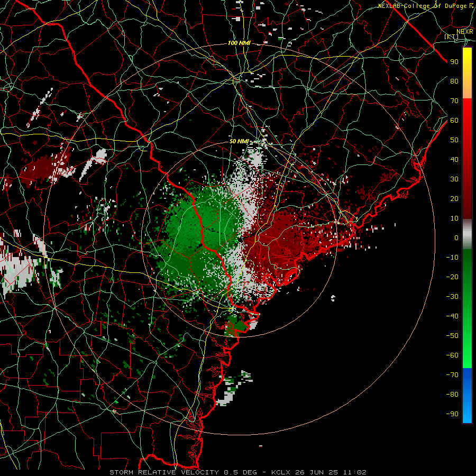
Task: Click the gray zero-velocity segment of color bar
Action: point(467,234)
